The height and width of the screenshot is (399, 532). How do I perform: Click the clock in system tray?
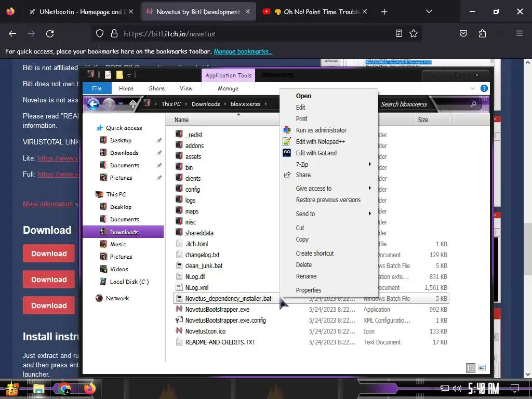click(483, 389)
